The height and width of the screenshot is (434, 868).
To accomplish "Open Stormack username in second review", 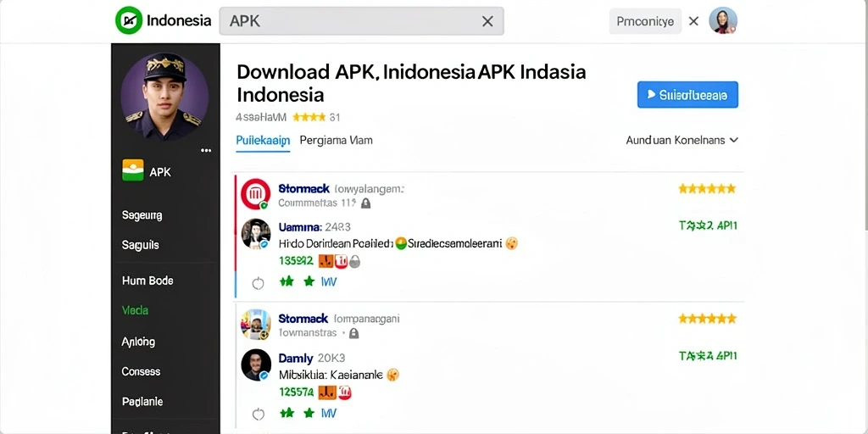I will tap(303, 319).
